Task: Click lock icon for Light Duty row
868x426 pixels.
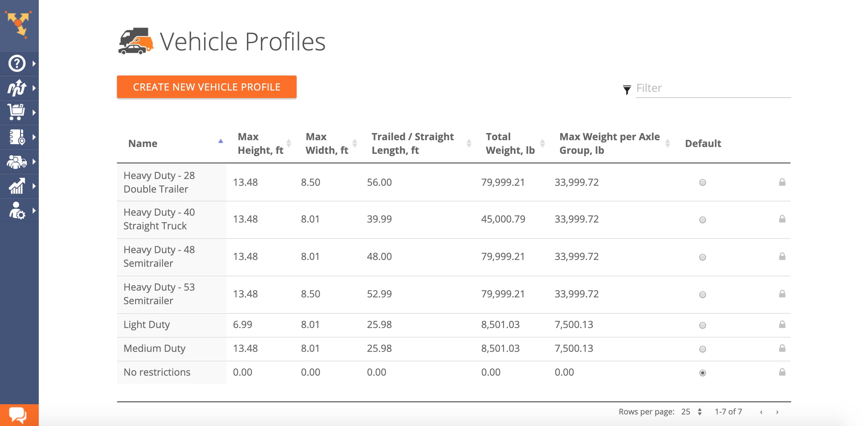Action: coord(782,324)
